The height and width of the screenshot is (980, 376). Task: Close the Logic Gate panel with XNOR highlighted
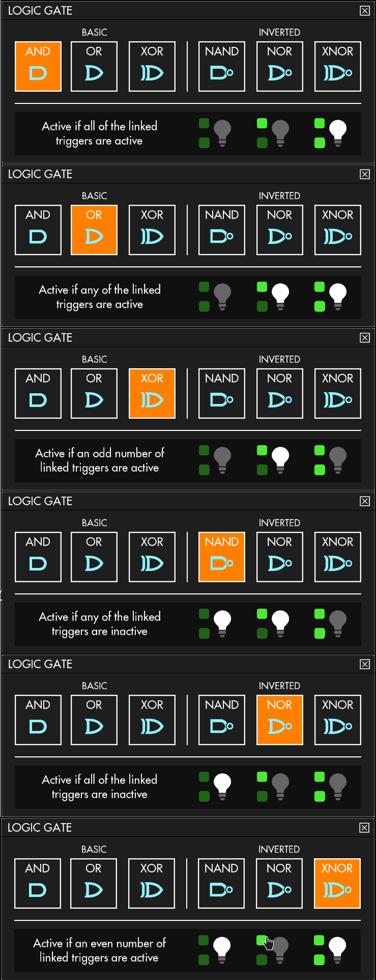tap(364, 828)
